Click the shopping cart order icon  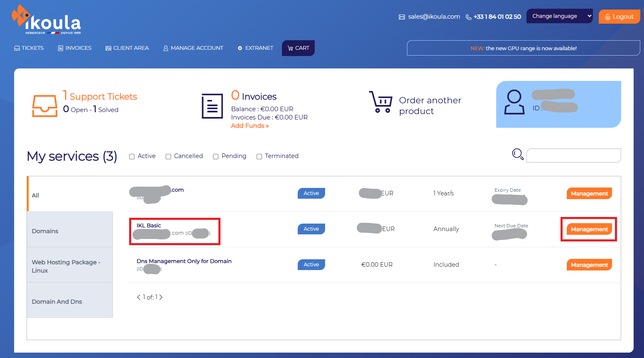click(380, 102)
